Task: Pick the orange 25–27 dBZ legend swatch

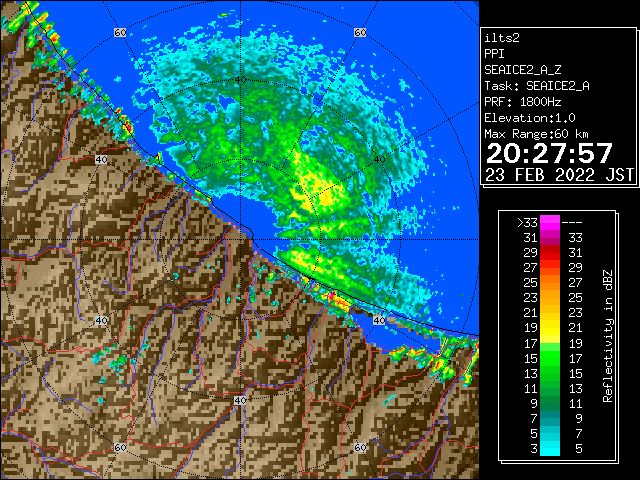Action: (x=550, y=283)
